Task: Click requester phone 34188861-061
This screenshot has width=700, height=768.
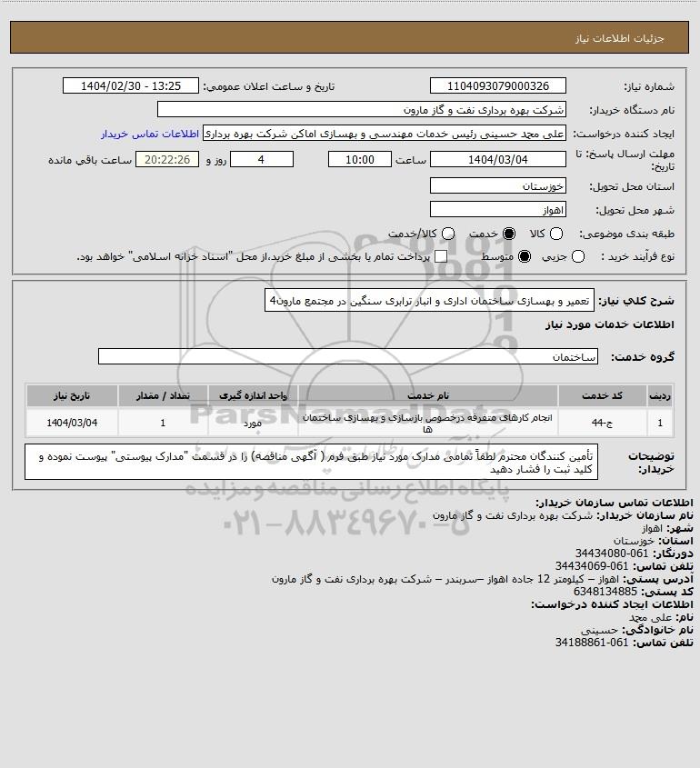Action: [592, 643]
